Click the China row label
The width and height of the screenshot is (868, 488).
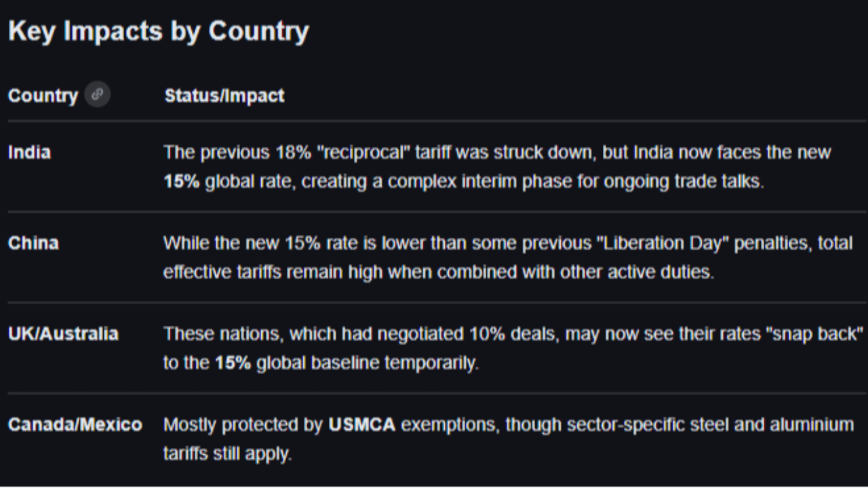(x=33, y=243)
